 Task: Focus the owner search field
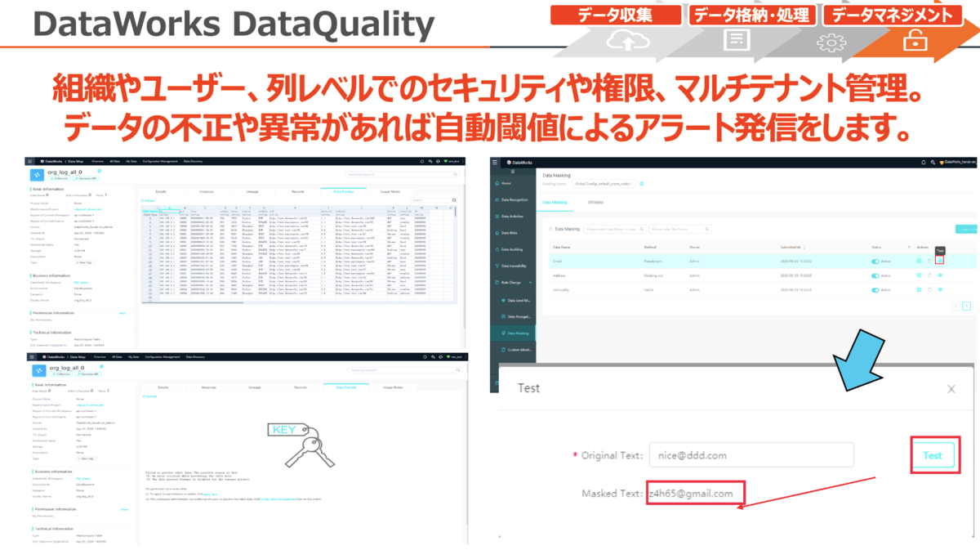680,230
